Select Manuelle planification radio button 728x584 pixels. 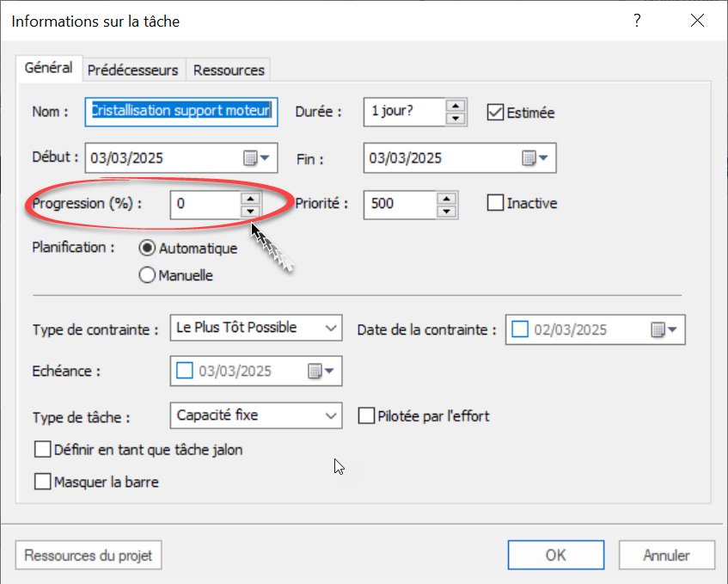point(147,275)
